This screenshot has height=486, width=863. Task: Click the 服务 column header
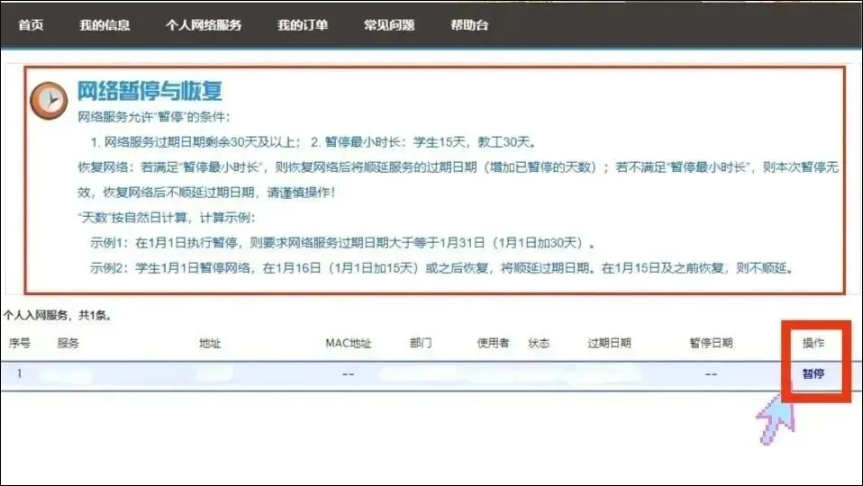coord(68,343)
